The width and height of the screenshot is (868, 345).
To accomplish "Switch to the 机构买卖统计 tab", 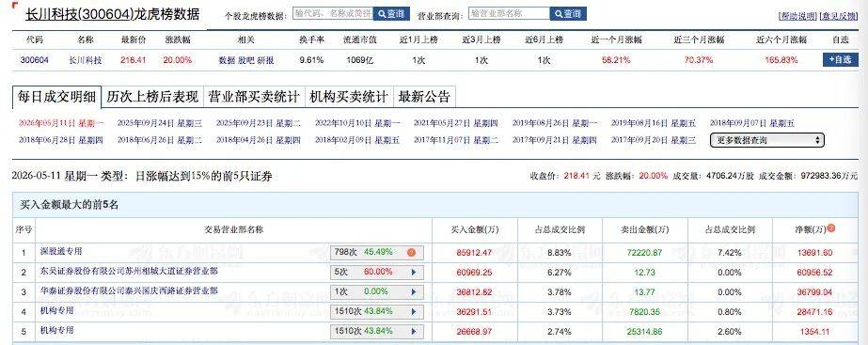I will [349, 97].
